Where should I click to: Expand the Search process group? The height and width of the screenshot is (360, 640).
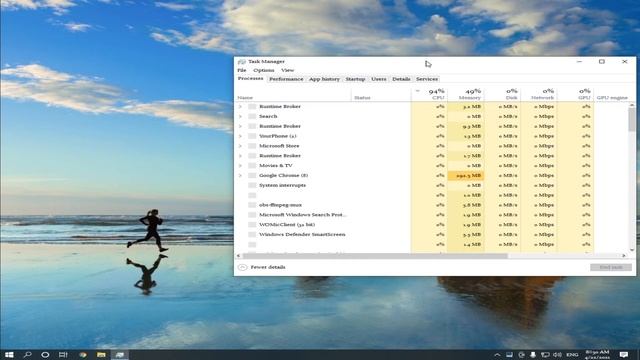click(x=240, y=116)
